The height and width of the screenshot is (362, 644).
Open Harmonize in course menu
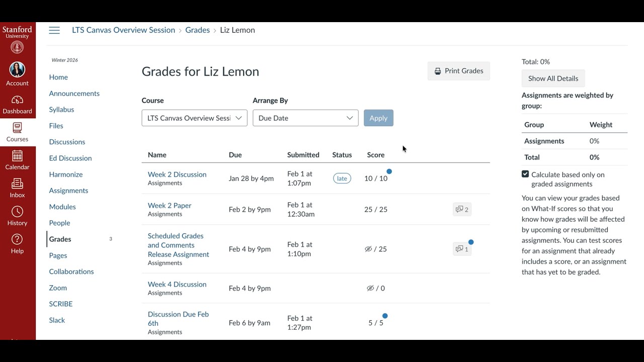click(x=66, y=174)
